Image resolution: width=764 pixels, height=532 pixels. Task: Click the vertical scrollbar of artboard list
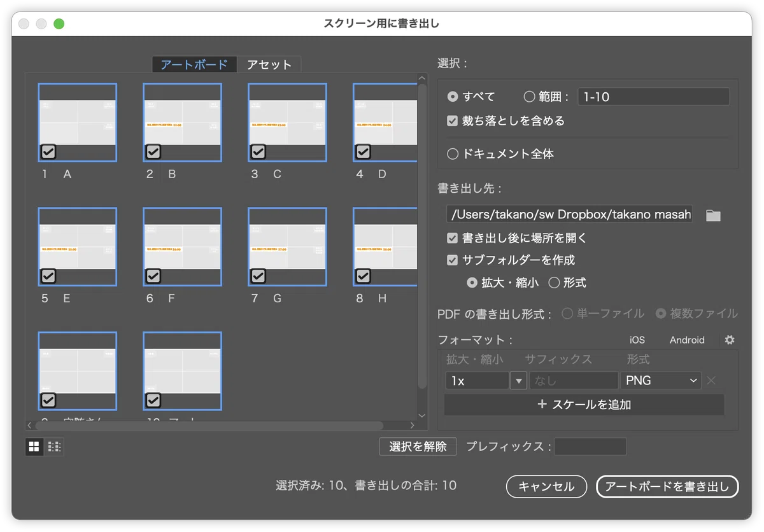click(x=421, y=235)
